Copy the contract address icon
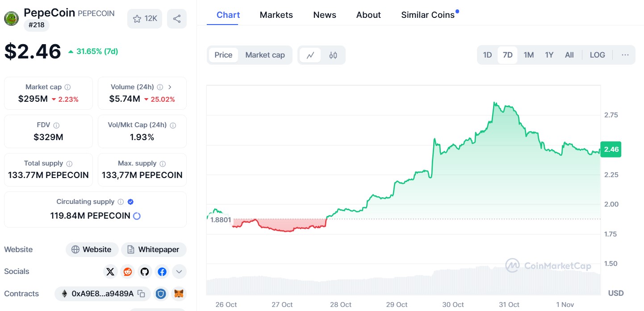The image size is (644, 311). [141, 294]
